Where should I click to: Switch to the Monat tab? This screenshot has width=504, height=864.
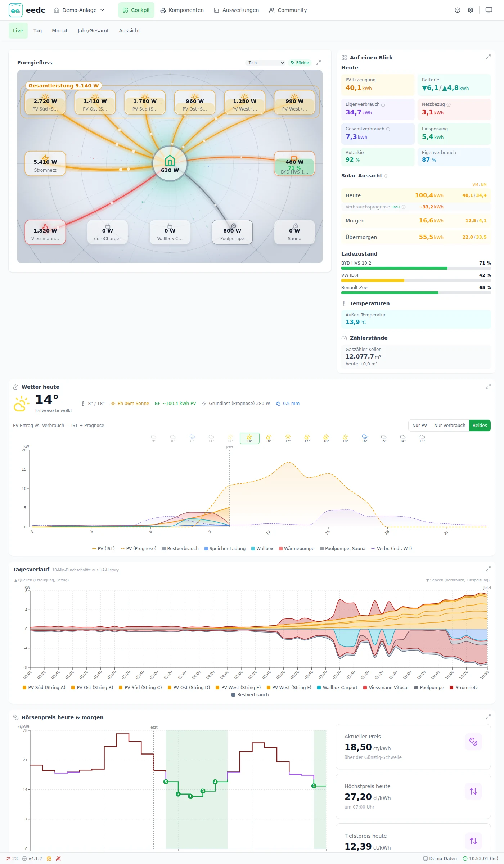[x=60, y=31]
